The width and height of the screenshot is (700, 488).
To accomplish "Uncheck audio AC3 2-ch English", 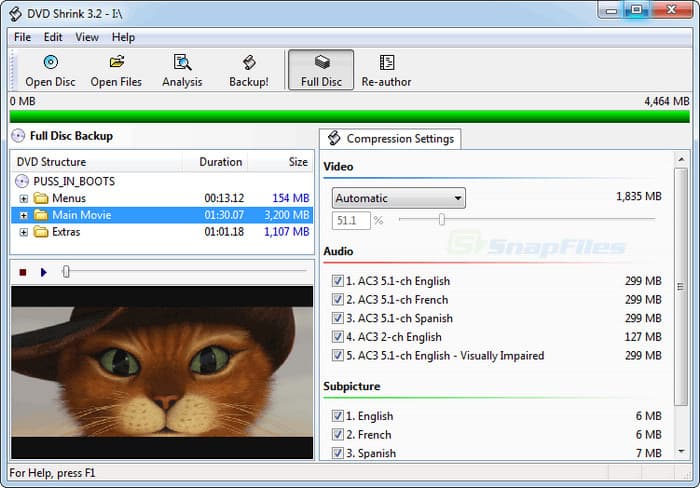I will click(338, 337).
